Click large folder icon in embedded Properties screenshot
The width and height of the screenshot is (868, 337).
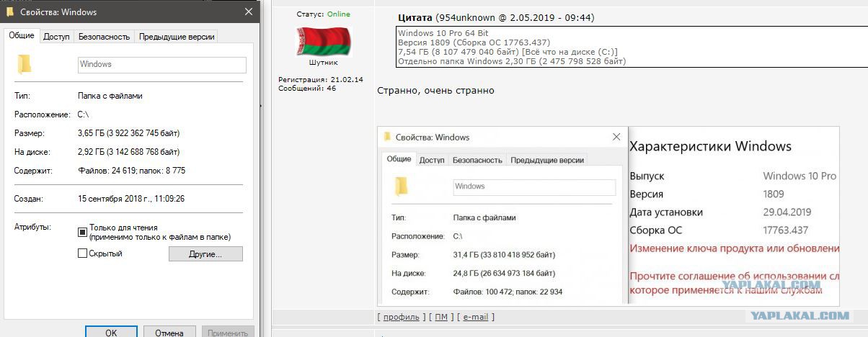(x=402, y=187)
